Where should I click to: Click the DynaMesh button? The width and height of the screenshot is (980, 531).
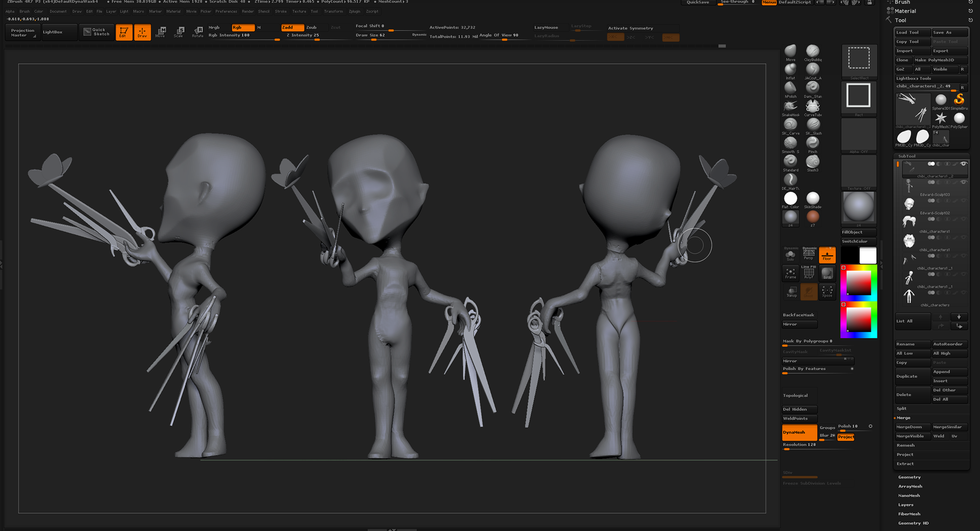799,432
